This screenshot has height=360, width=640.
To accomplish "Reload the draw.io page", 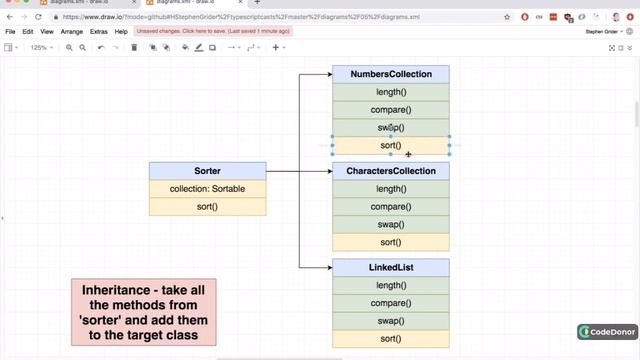I will (x=38, y=17).
